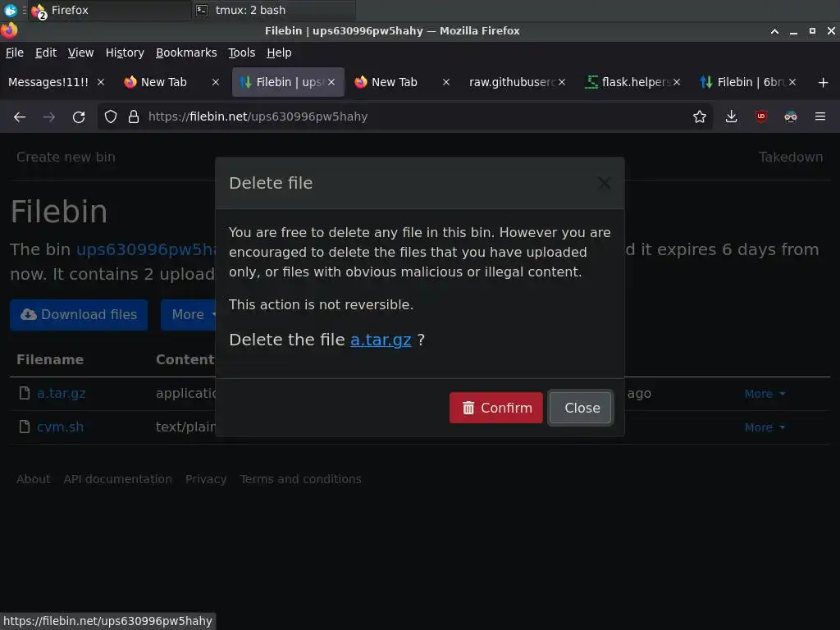The image size is (840, 630).
Task: Close the flask.helpers tab
Action: 677,82
